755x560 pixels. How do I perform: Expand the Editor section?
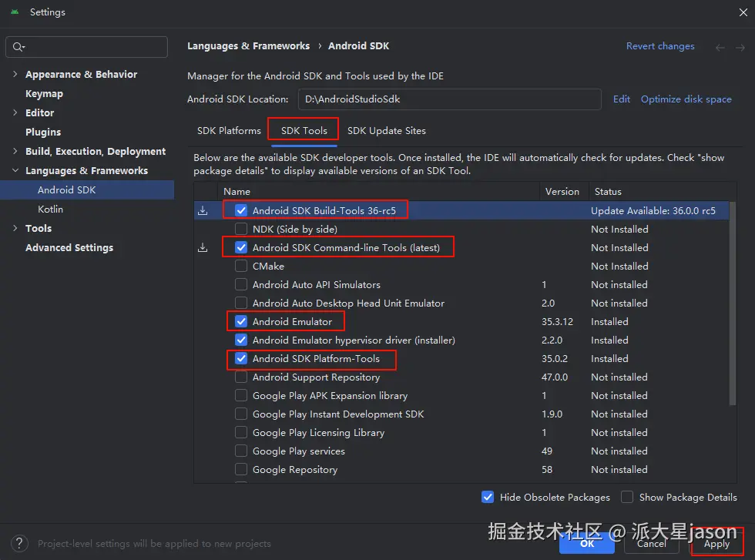point(15,112)
